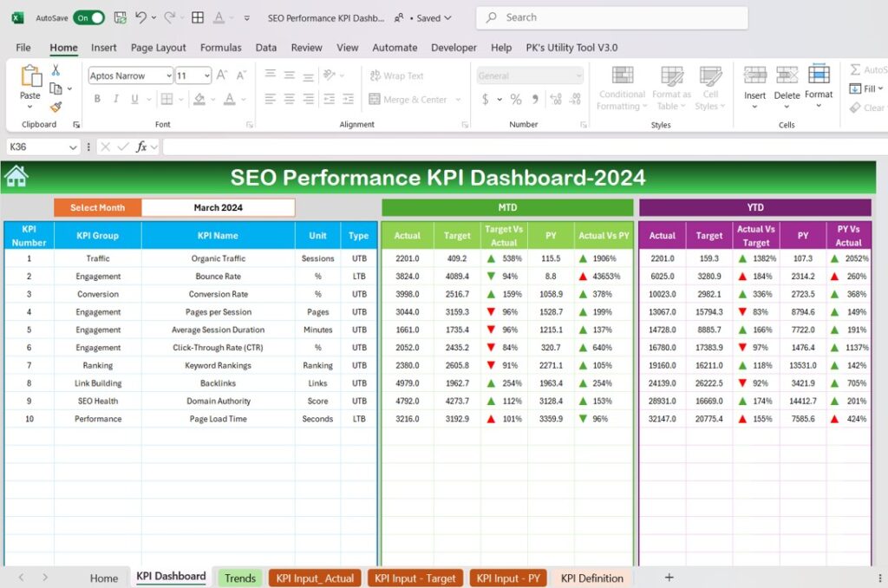Image resolution: width=888 pixels, height=588 pixels.
Task: Click the Borders icon
Action: (166, 99)
